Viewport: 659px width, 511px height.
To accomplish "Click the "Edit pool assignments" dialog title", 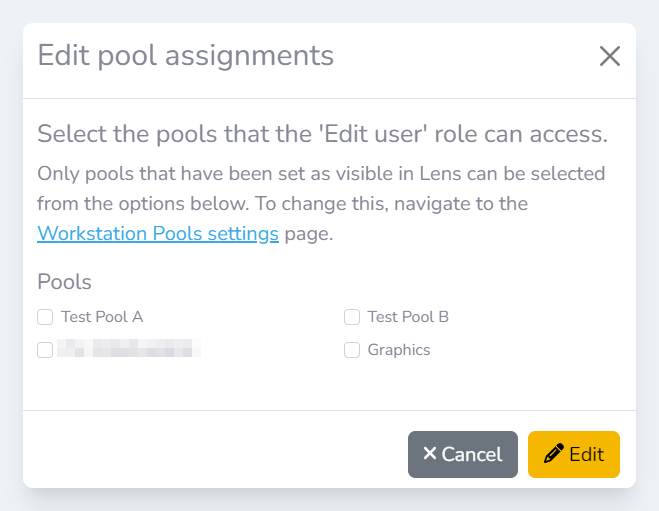I will (x=186, y=55).
